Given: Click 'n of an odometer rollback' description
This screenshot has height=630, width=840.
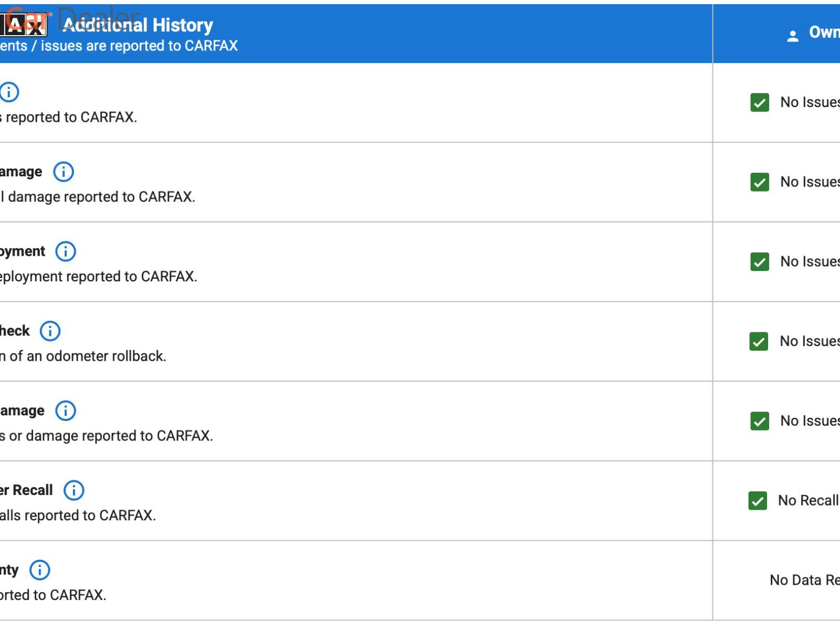Looking at the screenshot, I should pyautogui.click(x=83, y=356).
